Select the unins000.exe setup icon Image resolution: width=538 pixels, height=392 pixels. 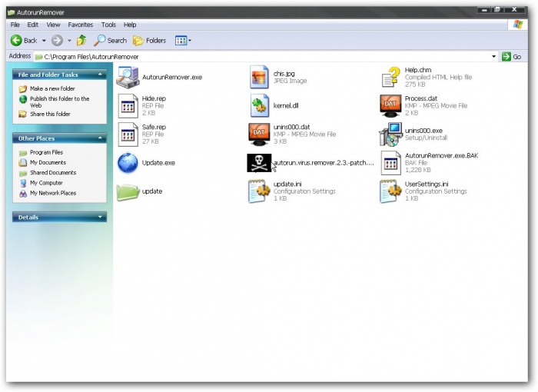pos(390,135)
